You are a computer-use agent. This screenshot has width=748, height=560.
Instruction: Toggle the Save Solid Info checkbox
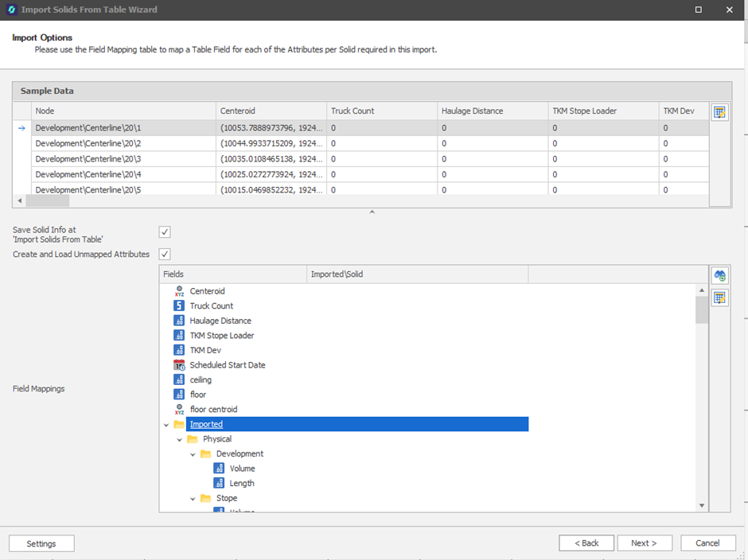[x=165, y=232]
